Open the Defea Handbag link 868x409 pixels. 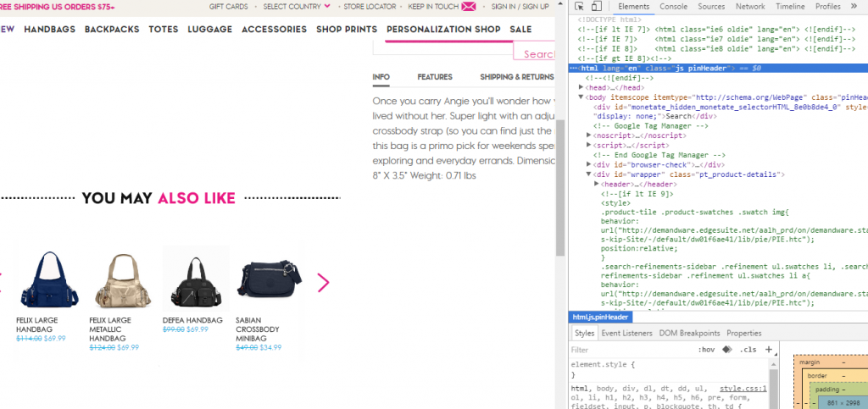[192, 320]
